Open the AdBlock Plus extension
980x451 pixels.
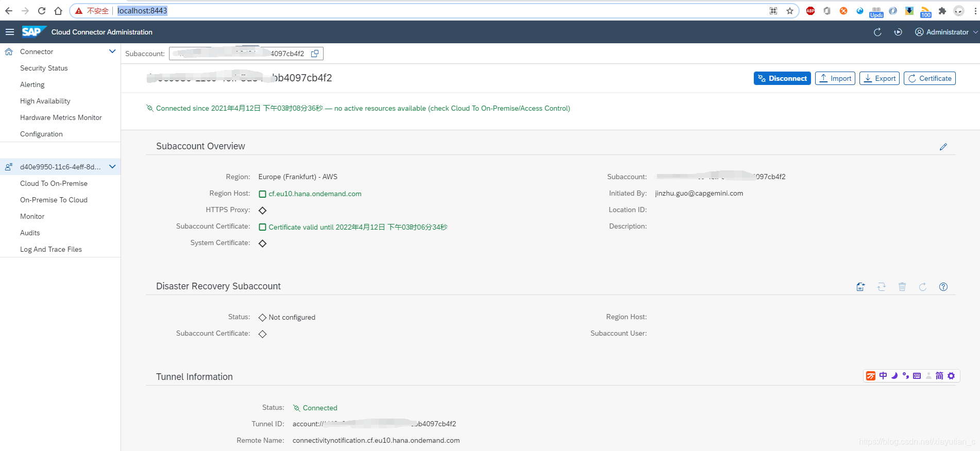tap(810, 11)
